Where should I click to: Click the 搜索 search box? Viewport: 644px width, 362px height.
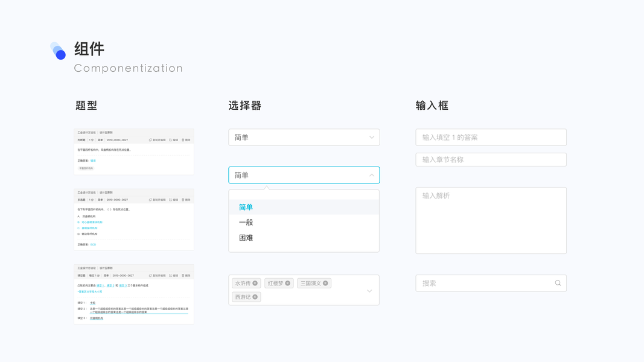coord(483,283)
